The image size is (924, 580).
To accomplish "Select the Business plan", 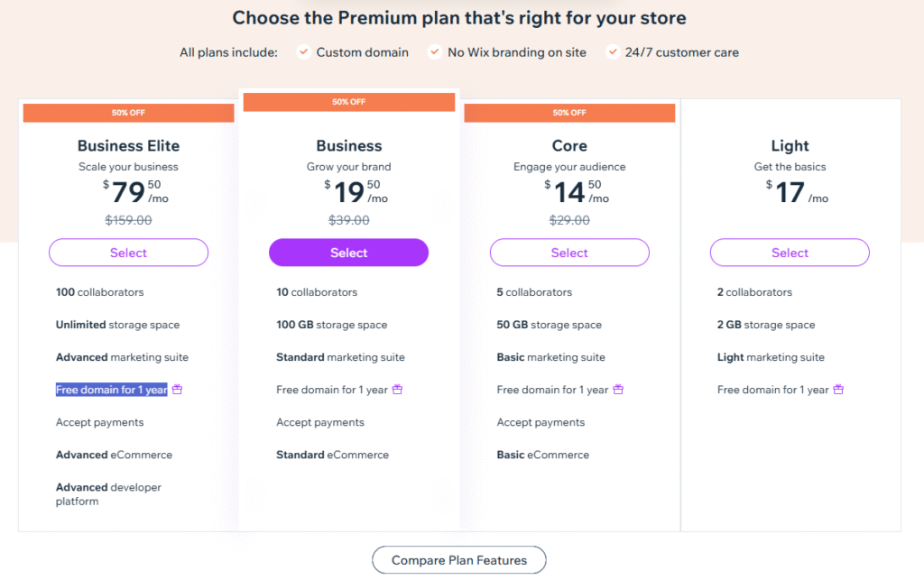I will [348, 253].
